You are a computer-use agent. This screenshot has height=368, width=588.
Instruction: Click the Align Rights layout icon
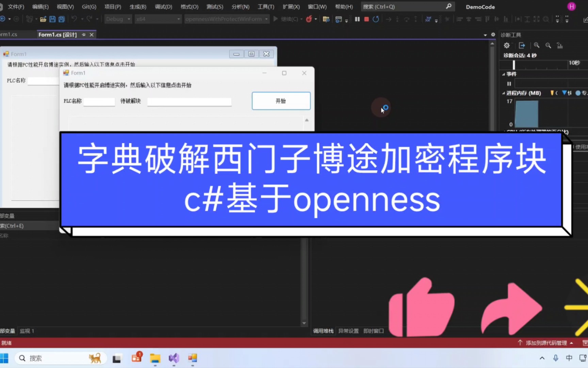click(478, 19)
